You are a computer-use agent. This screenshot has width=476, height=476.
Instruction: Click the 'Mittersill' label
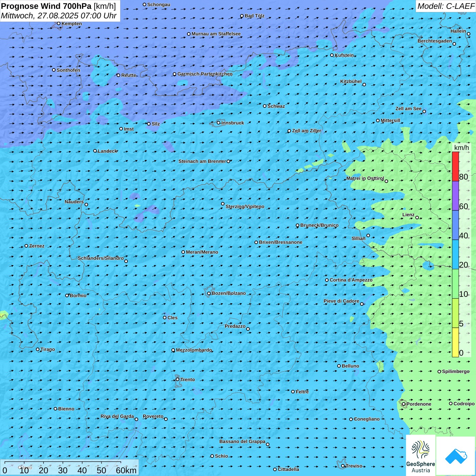click(x=391, y=120)
